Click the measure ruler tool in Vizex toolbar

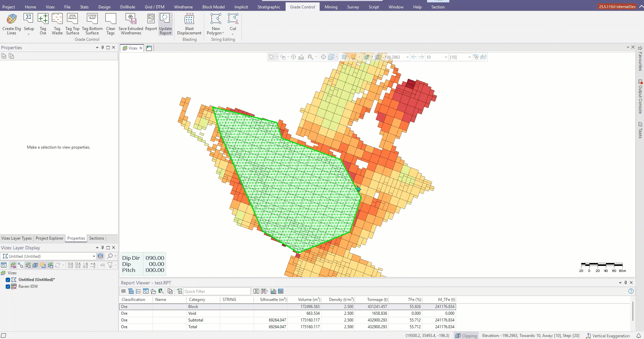[x=301, y=57]
